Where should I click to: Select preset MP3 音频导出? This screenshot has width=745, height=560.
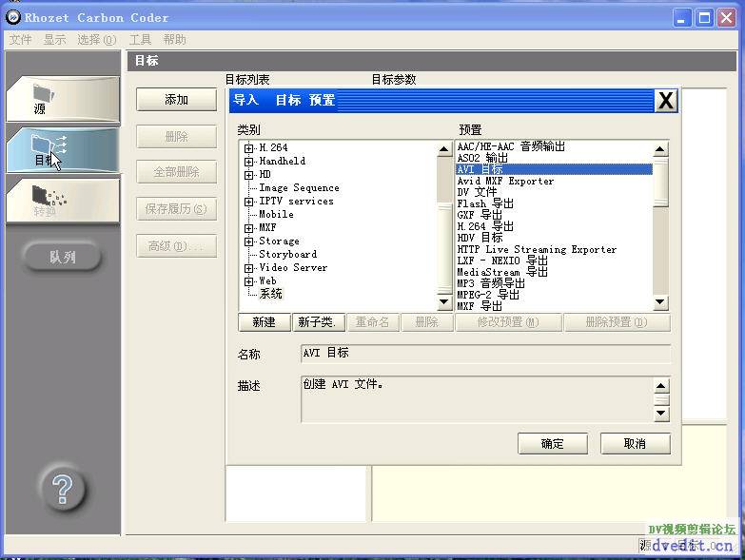[491, 283]
